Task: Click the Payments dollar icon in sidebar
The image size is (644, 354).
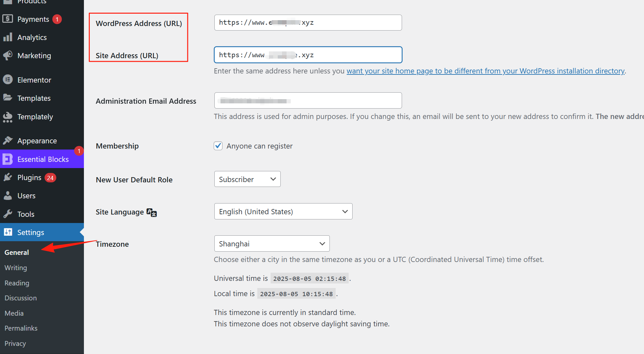Action: tap(7, 19)
